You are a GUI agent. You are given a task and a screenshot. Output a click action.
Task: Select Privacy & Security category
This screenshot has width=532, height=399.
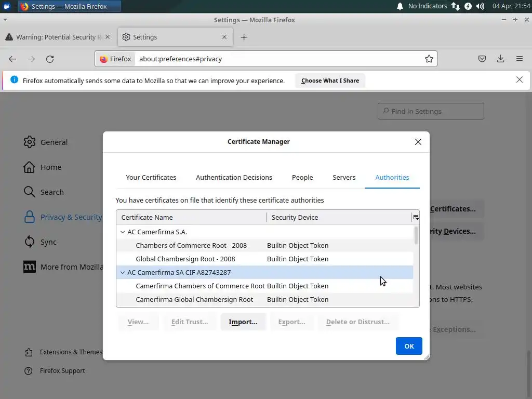pyautogui.click(x=63, y=217)
